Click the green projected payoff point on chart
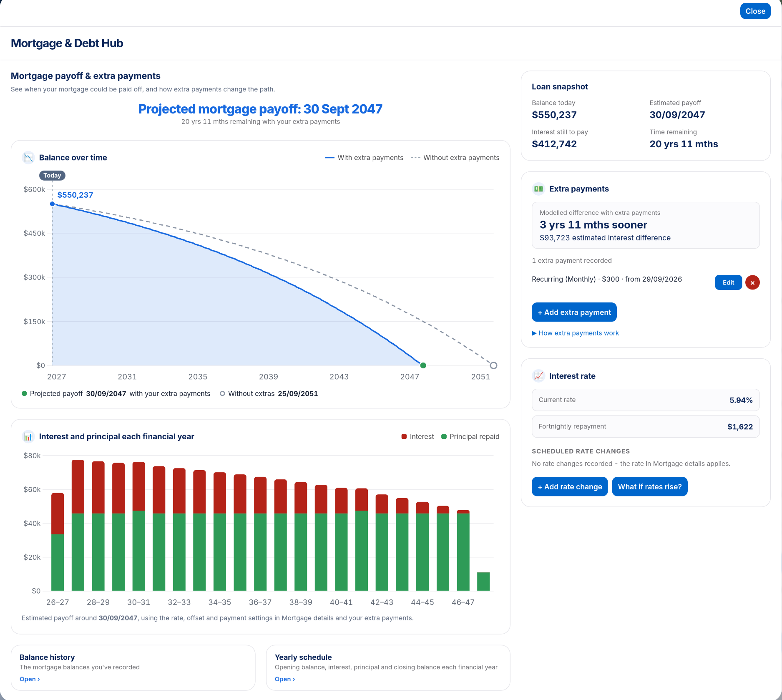The image size is (782, 700). (423, 365)
